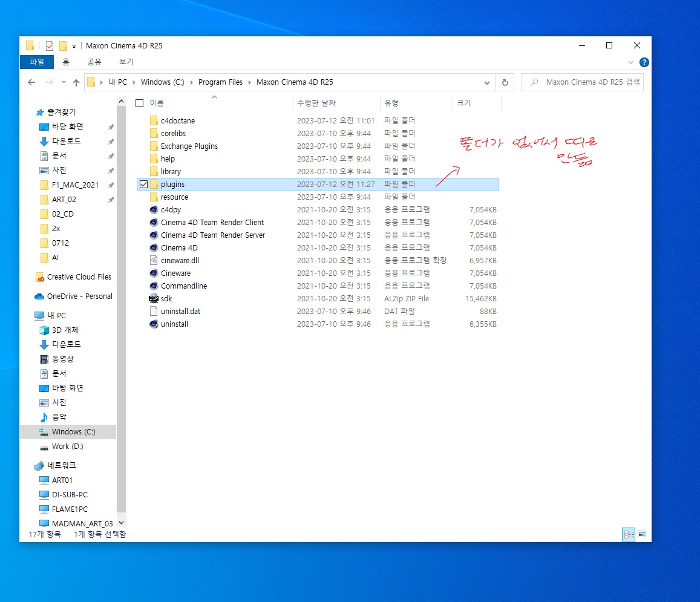The height and width of the screenshot is (602, 700).
Task: Click the corelibs folder icon
Action: click(154, 133)
